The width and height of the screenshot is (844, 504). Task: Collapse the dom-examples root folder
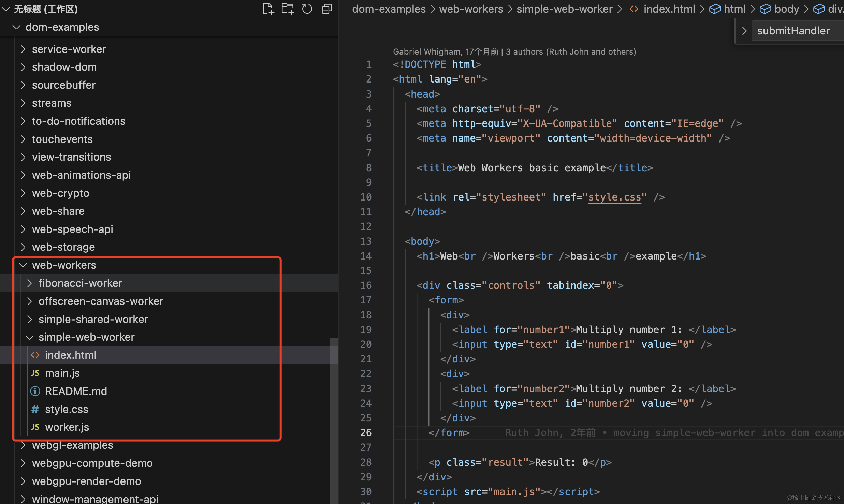point(16,27)
